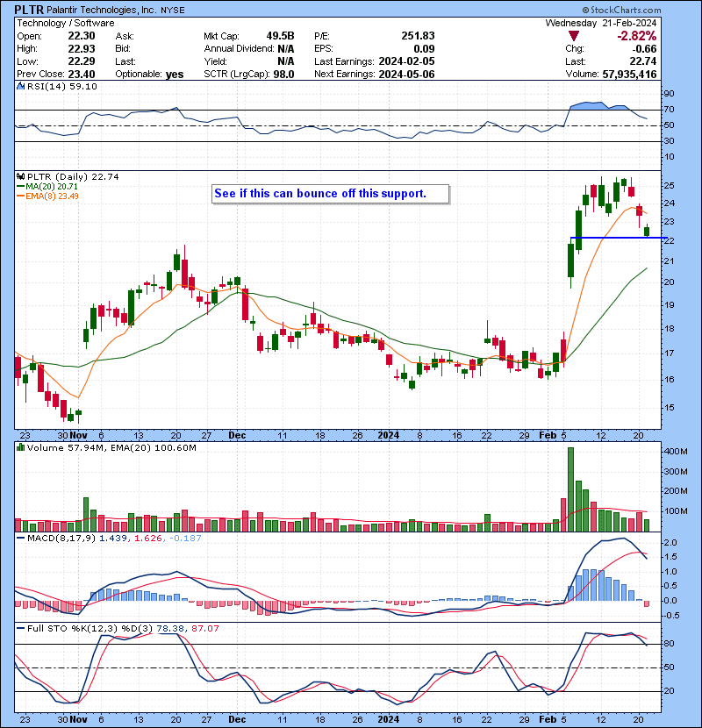This screenshot has width=702, height=728.
Task: Click the Low value 22.29
Action: click(x=82, y=61)
